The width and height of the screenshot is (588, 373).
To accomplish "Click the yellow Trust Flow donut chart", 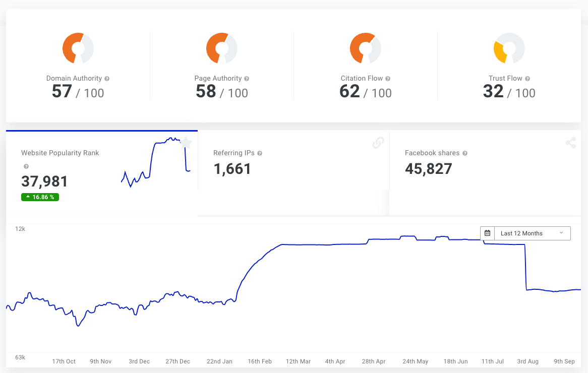I will 509,48.
